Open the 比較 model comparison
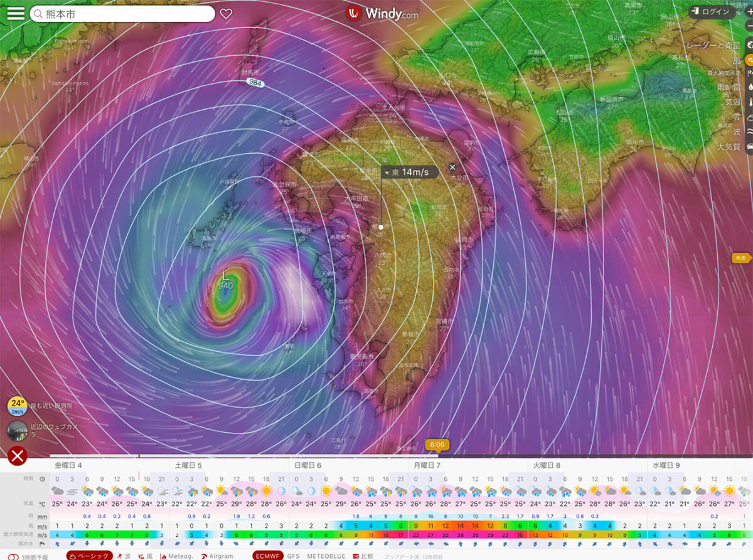This screenshot has width=753, height=560. coord(363,556)
